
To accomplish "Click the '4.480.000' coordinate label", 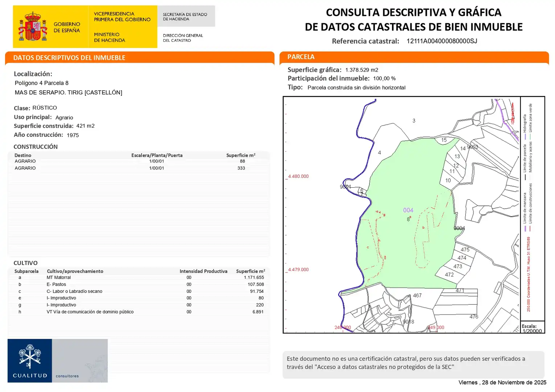I will (x=298, y=176).
